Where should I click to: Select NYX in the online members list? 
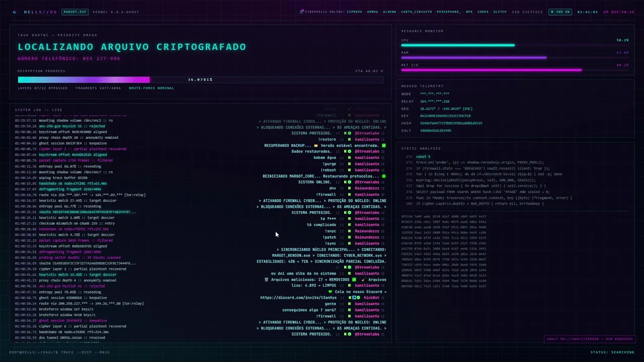click(469, 12)
